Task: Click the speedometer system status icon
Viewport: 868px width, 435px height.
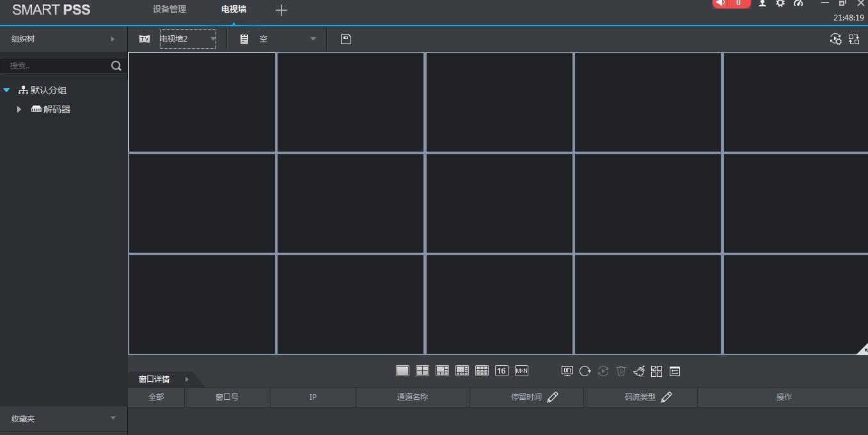Action: coord(798,3)
